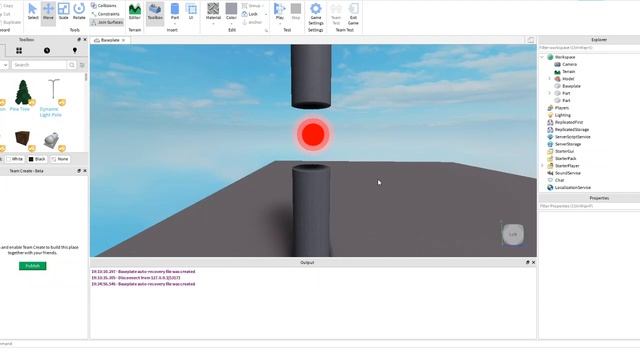Open the Terrain Editor
The width and height of the screenshot is (640, 360).
pyautogui.click(x=135, y=12)
